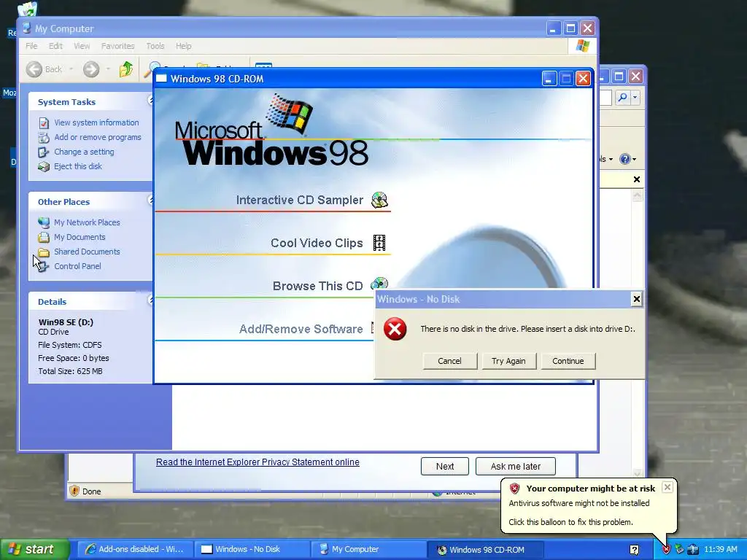Click Try Again in No Disk dialog
The width and height of the screenshot is (747, 560).
pos(508,361)
